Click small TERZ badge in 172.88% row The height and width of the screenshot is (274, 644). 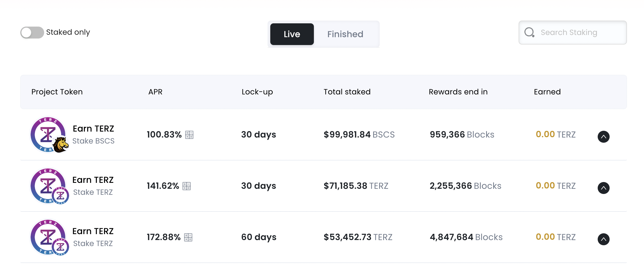[x=60, y=247]
